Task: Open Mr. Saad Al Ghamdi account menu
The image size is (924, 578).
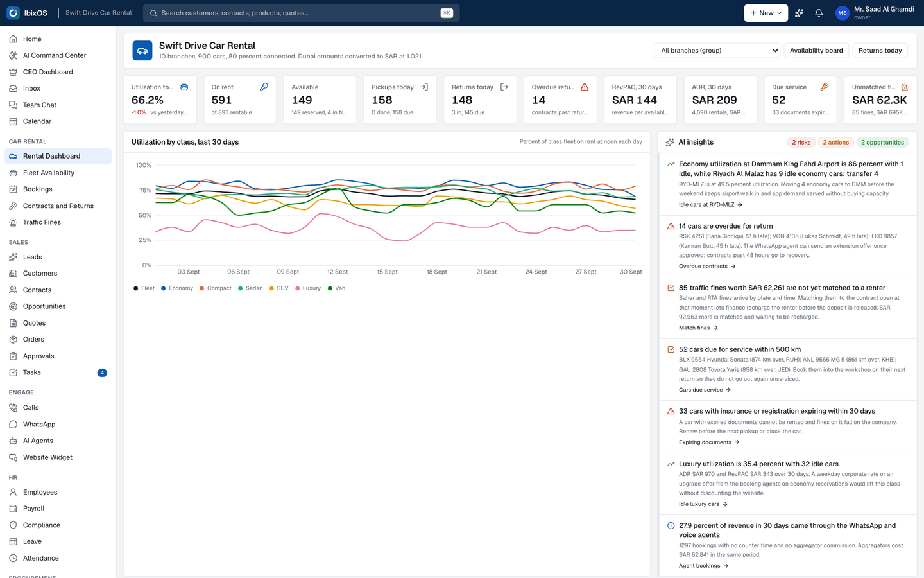Action: coord(875,13)
